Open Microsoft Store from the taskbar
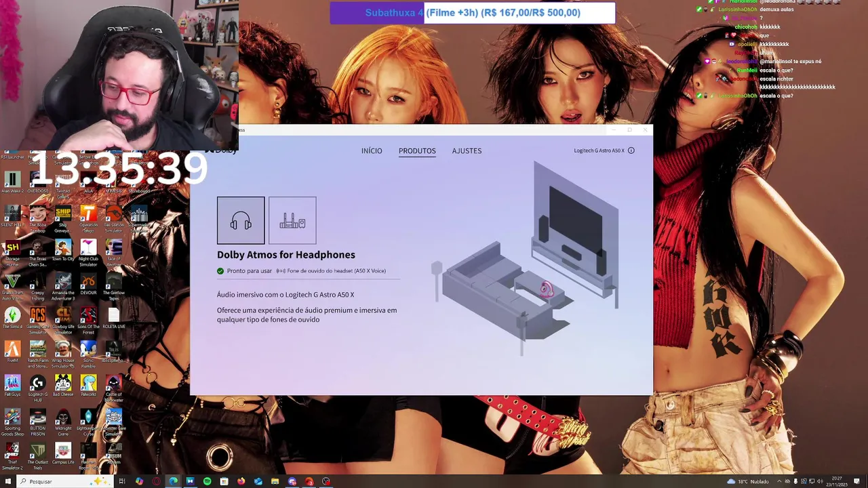The width and height of the screenshot is (868, 488). (x=224, y=481)
